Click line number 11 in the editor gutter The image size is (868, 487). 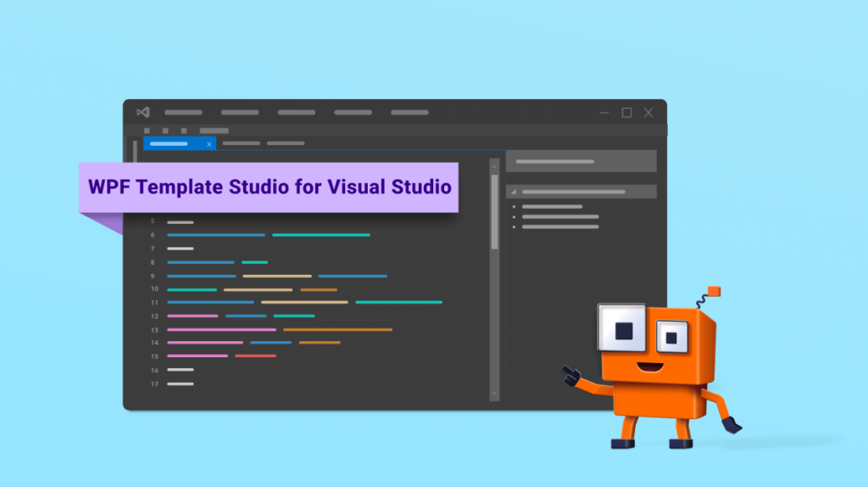(x=154, y=302)
